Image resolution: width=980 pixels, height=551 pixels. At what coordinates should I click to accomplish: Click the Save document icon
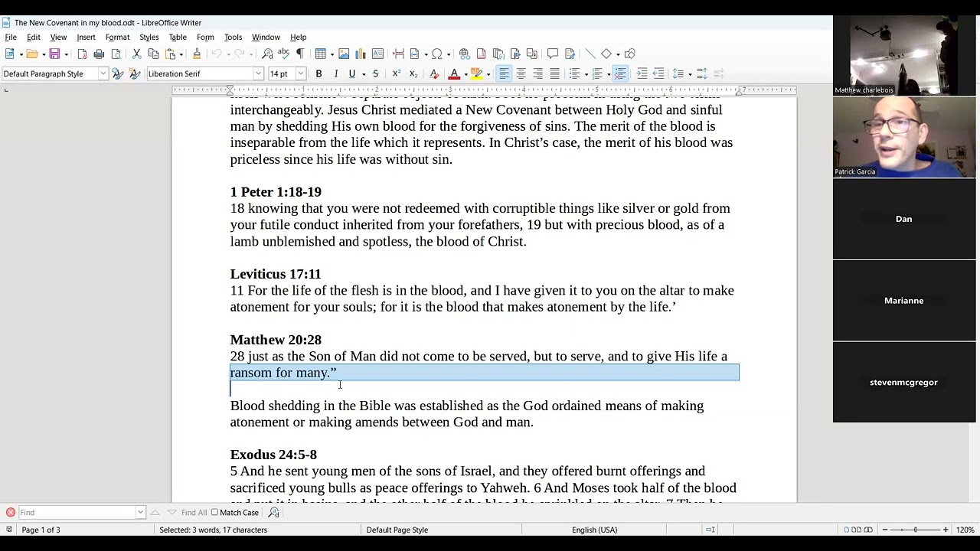click(x=54, y=54)
